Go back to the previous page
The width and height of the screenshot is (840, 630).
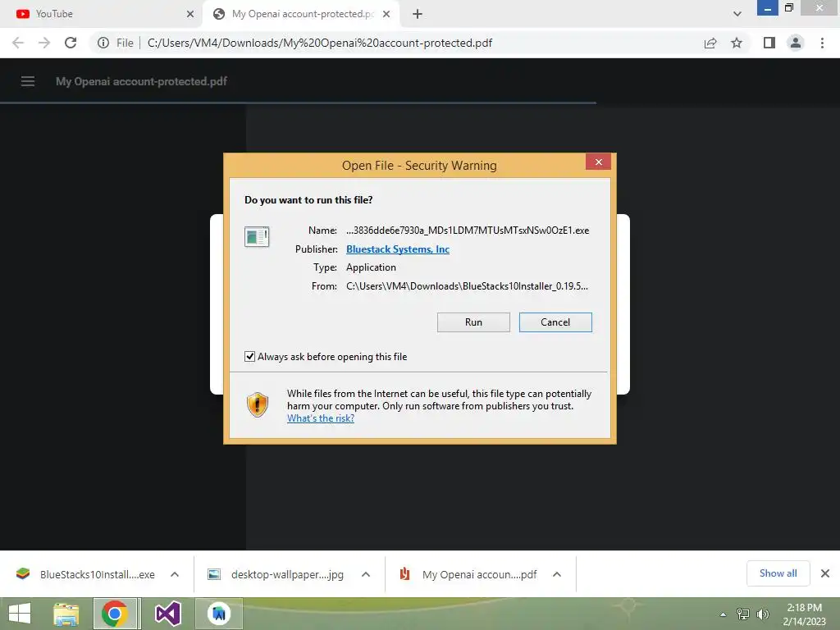[18, 43]
